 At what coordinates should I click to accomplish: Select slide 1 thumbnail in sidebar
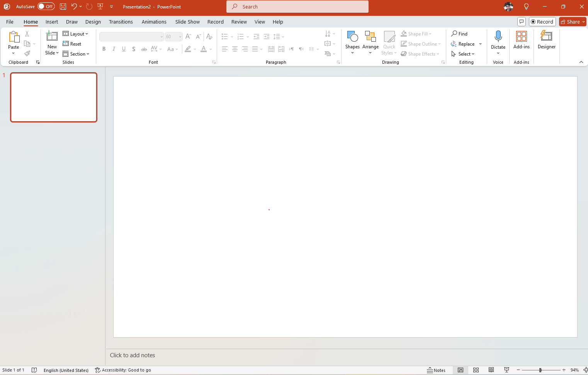pyautogui.click(x=54, y=97)
